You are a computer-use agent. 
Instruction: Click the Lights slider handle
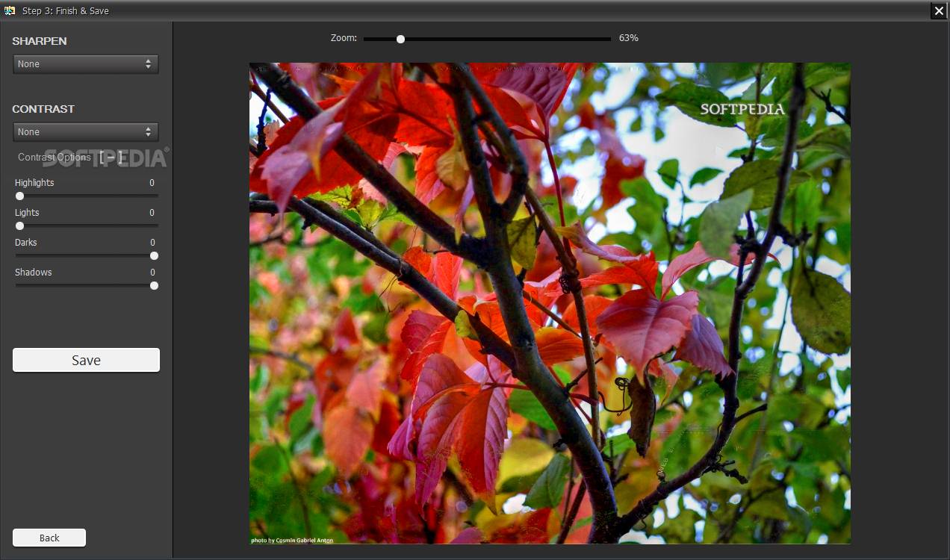tap(20, 226)
